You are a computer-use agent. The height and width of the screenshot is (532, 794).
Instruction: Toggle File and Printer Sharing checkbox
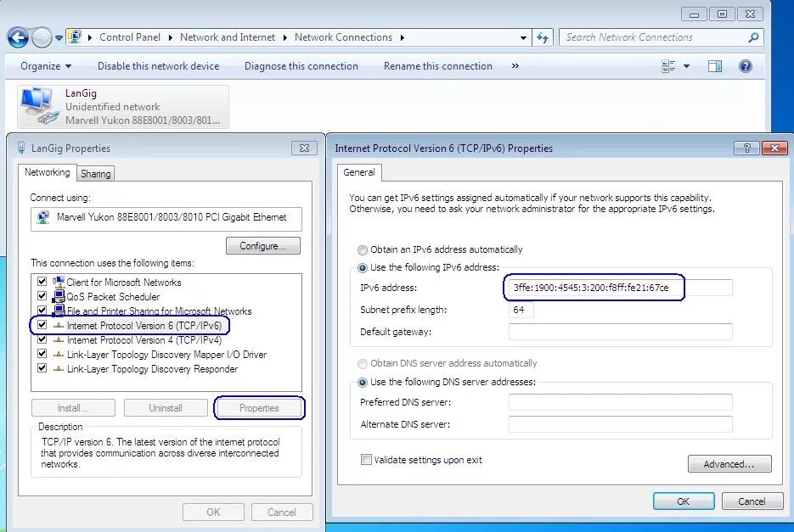coord(42,311)
